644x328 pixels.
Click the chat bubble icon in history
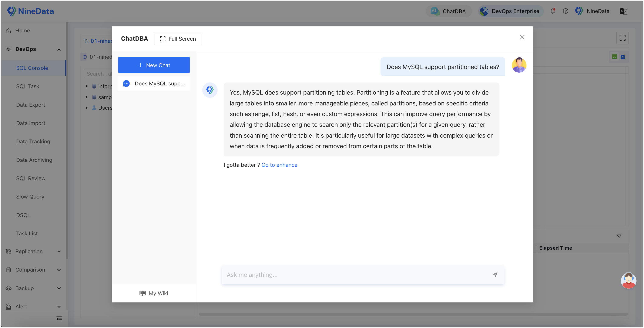click(126, 83)
